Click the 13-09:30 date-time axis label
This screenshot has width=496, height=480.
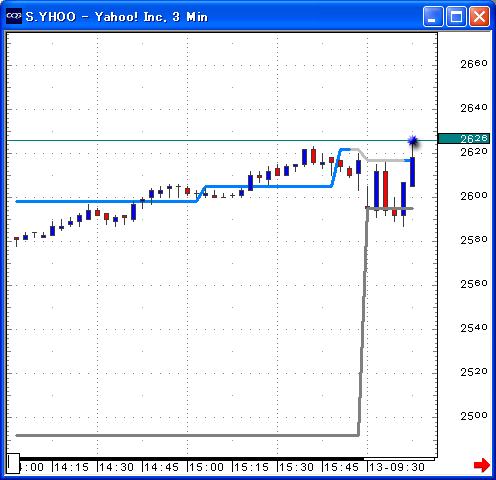[x=397, y=467]
